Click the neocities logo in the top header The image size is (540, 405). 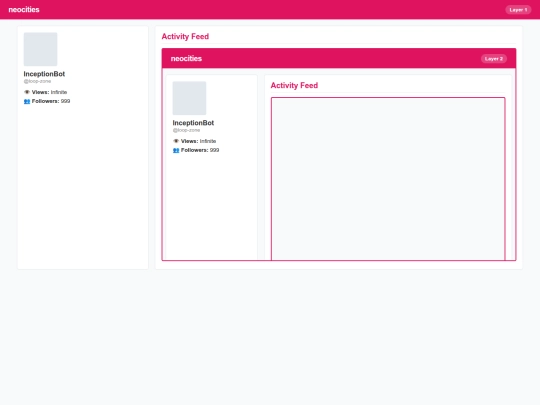pos(24,10)
